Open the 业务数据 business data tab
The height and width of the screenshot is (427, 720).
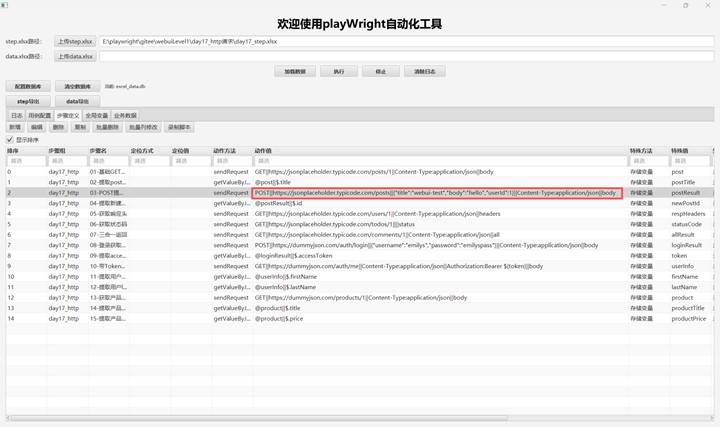125,115
